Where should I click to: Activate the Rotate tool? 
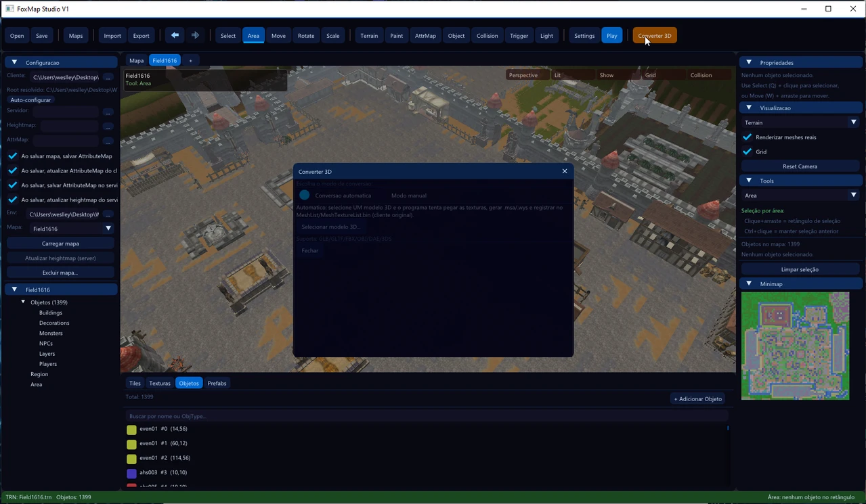[x=306, y=36]
